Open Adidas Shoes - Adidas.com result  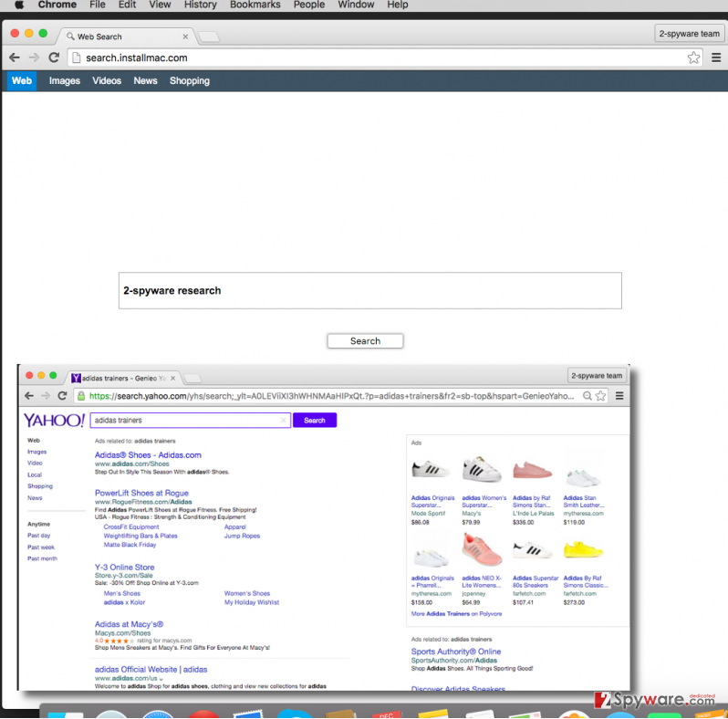148,455
